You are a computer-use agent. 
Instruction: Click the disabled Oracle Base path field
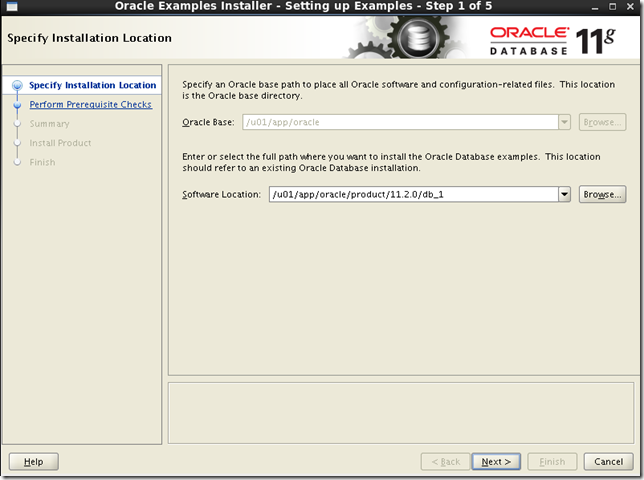point(400,122)
